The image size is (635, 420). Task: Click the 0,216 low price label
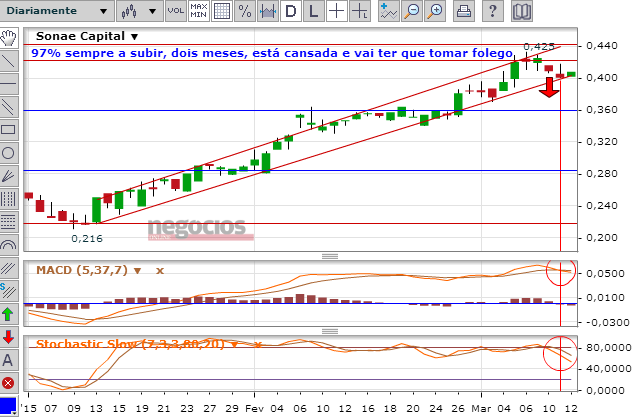[87, 239]
